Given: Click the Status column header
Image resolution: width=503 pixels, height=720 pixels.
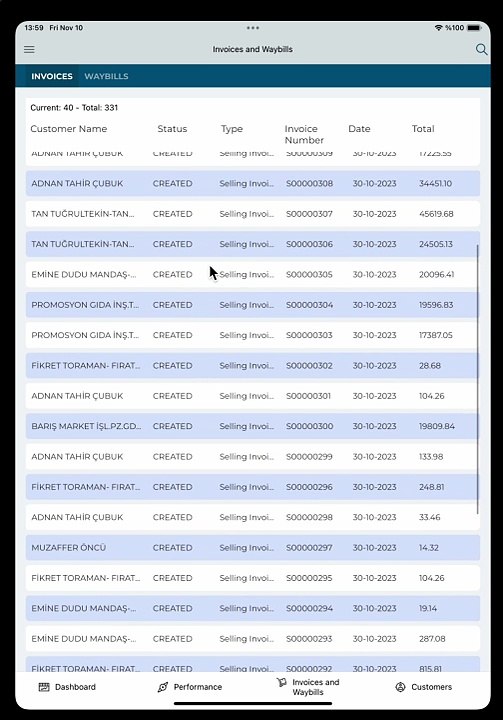Looking at the screenshot, I should (172, 129).
